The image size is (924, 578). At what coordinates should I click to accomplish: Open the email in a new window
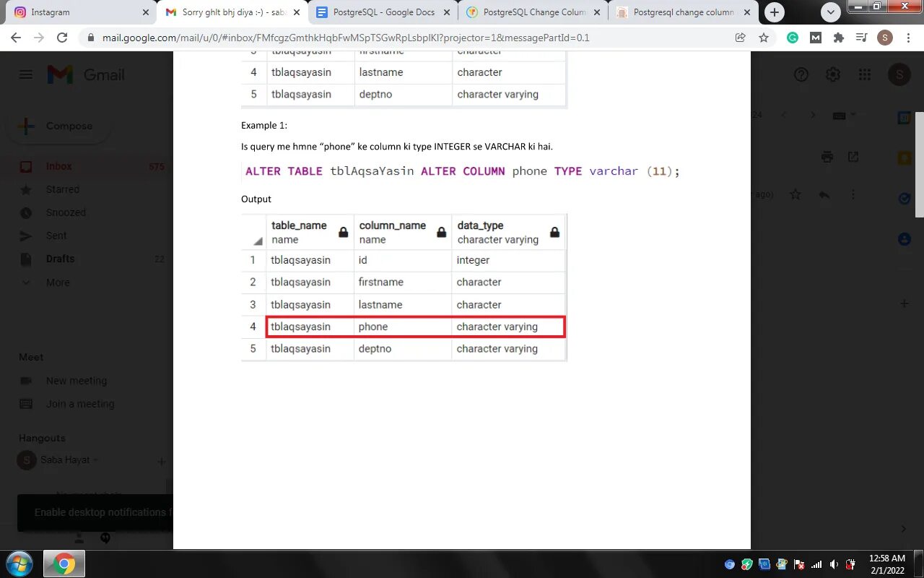pos(853,157)
